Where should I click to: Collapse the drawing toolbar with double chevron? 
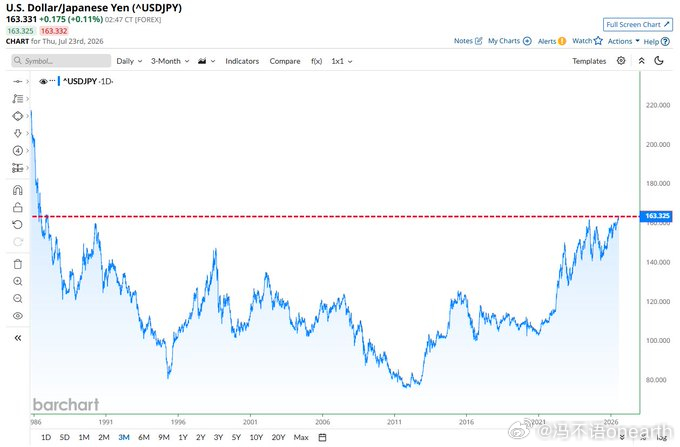pos(17,338)
